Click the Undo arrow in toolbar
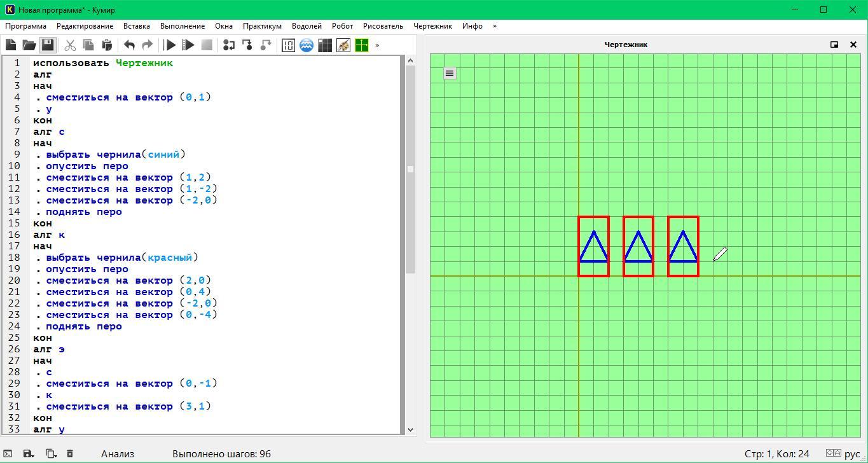868x463 pixels. [129, 45]
